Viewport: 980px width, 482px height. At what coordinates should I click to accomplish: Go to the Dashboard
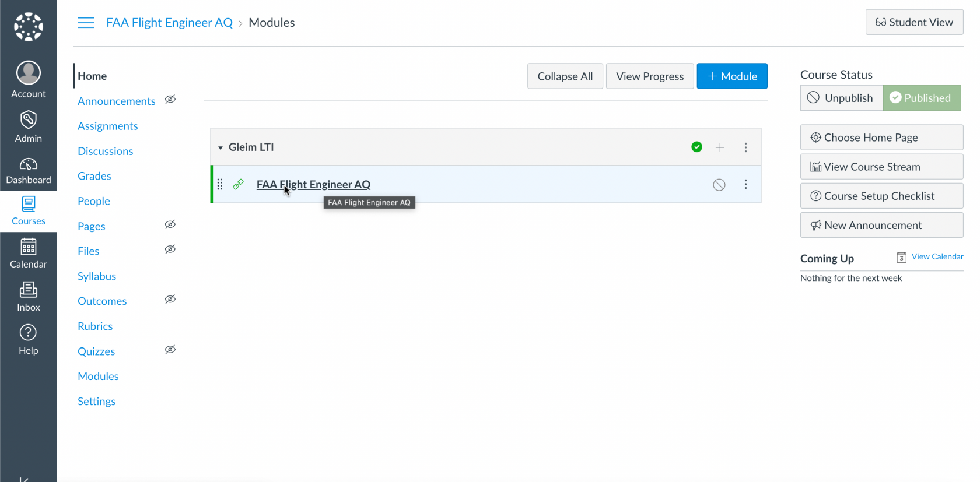[29, 170]
